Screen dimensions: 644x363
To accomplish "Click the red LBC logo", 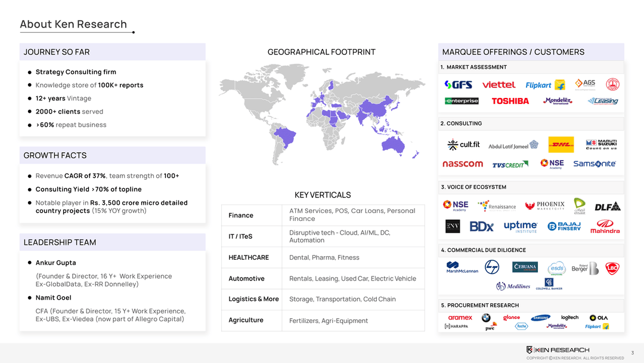I will click(611, 267).
